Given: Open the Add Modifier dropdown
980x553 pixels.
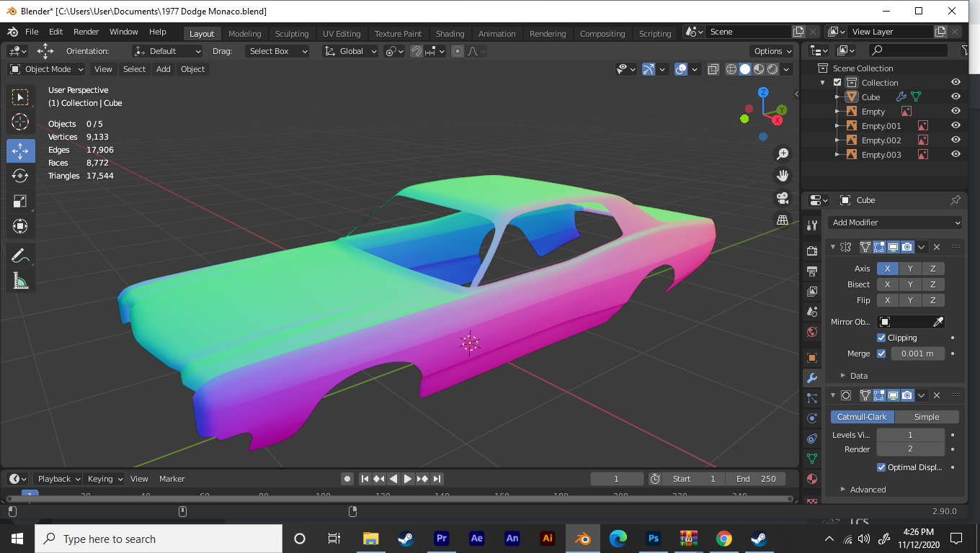Looking at the screenshot, I should point(896,222).
